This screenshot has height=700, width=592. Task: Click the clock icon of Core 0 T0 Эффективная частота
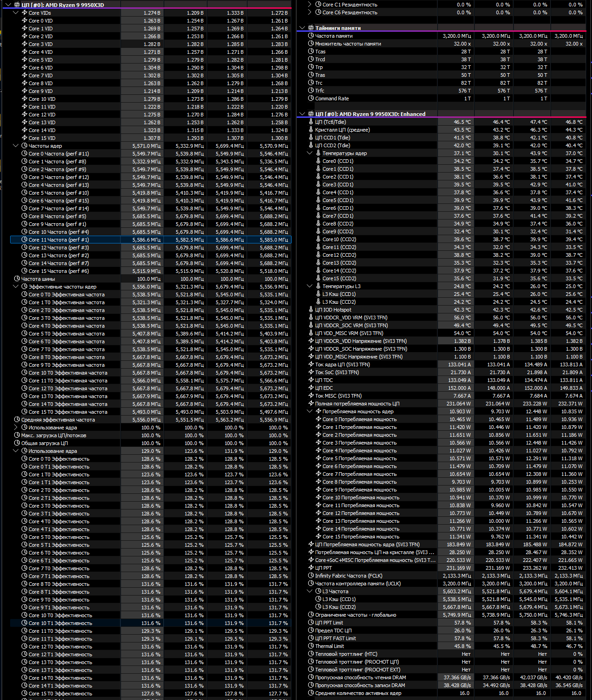point(24,295)
